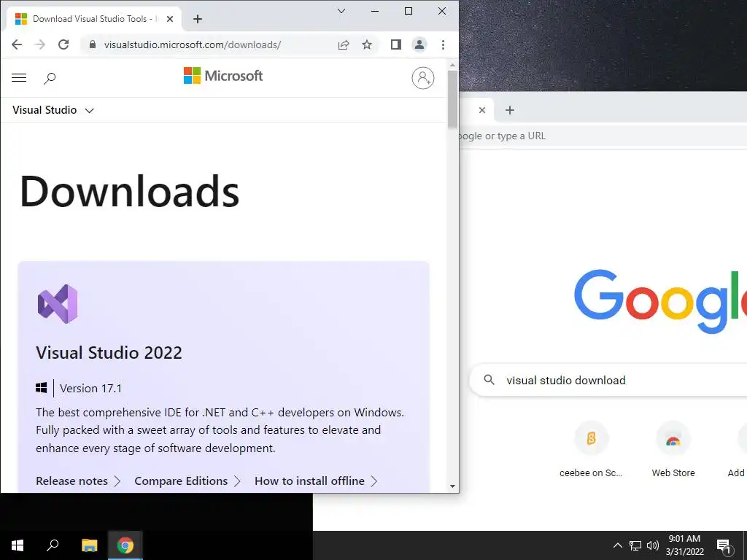Open the notification center icon
This screenshot has height=560, width=747.
coord(724,545)
